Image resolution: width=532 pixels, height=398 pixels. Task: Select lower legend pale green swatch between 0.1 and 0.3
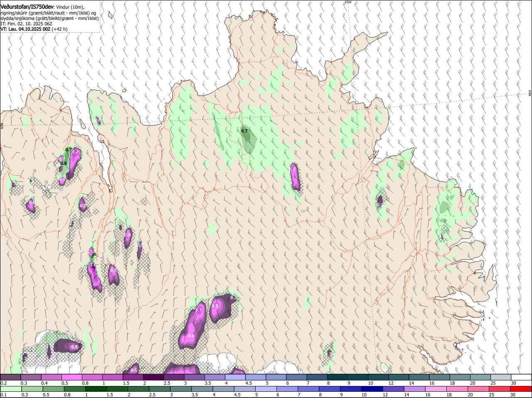(10, 389)
